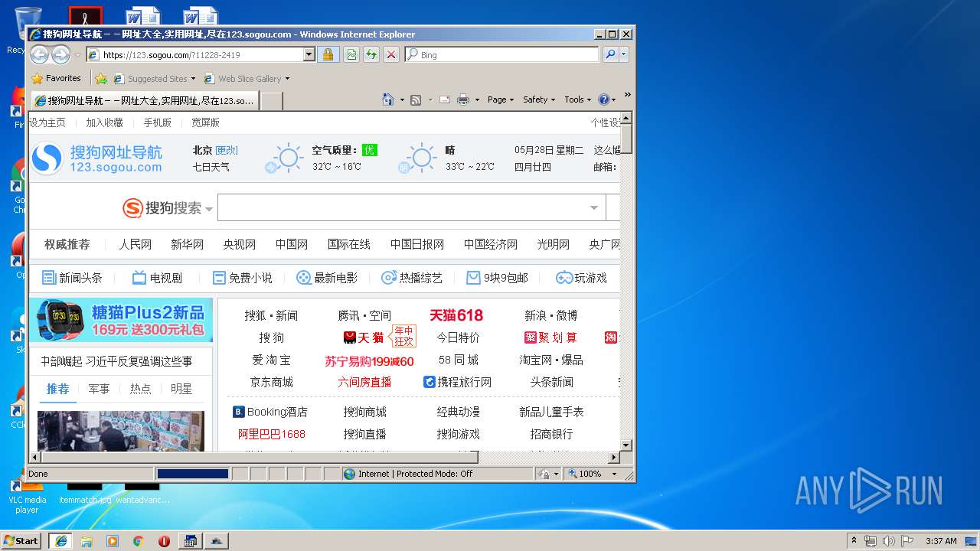
Task: Click the 新闻头条 news icon link
Action: [x=72, y=278]
